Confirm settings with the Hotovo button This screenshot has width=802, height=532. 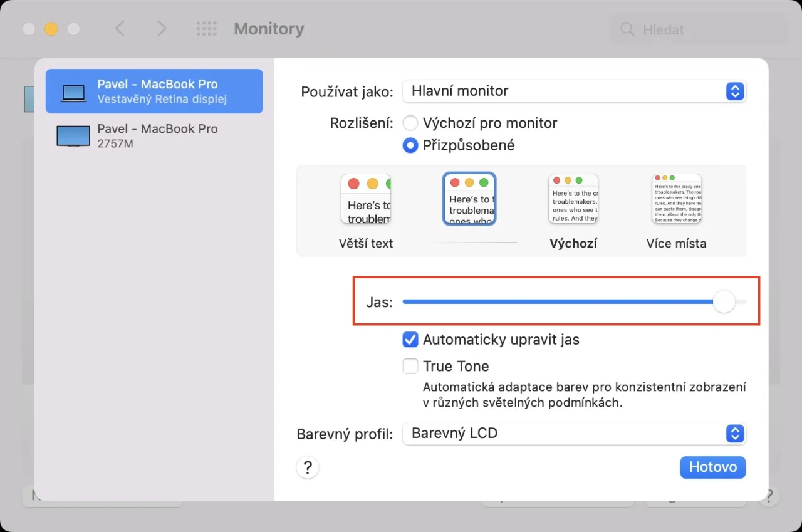click(712, 467)
